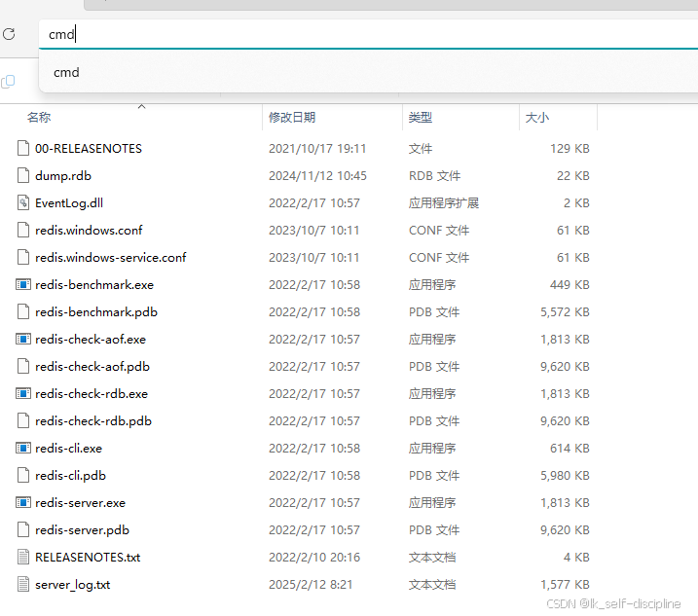Select file name dump.rdb
The image size is (698, 616).
click(x=63, y=176)
